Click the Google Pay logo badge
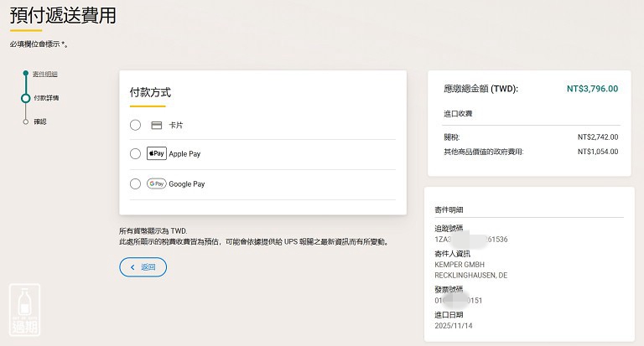 pos(156,183)
